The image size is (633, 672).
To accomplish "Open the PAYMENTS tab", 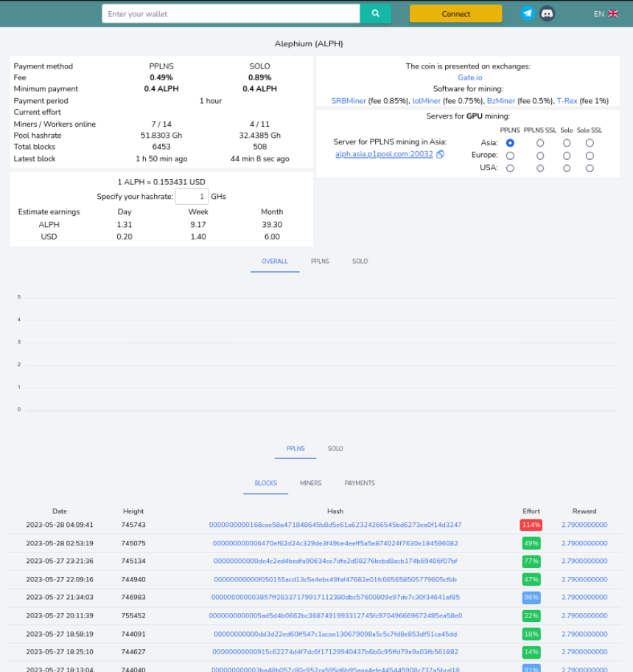I will (x=360, y=483).
